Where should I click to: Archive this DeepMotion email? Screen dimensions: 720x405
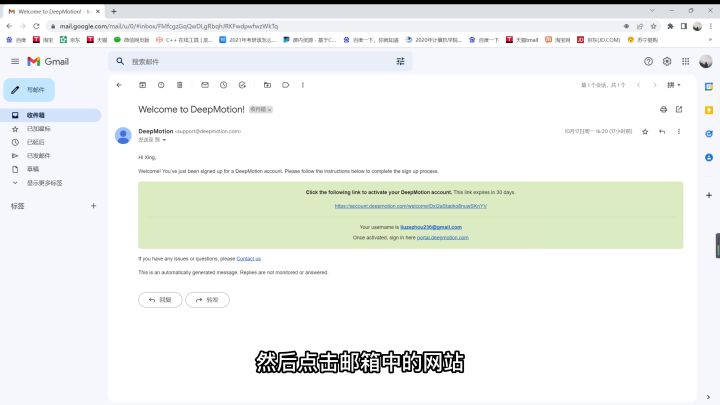[x=142, y=85]
